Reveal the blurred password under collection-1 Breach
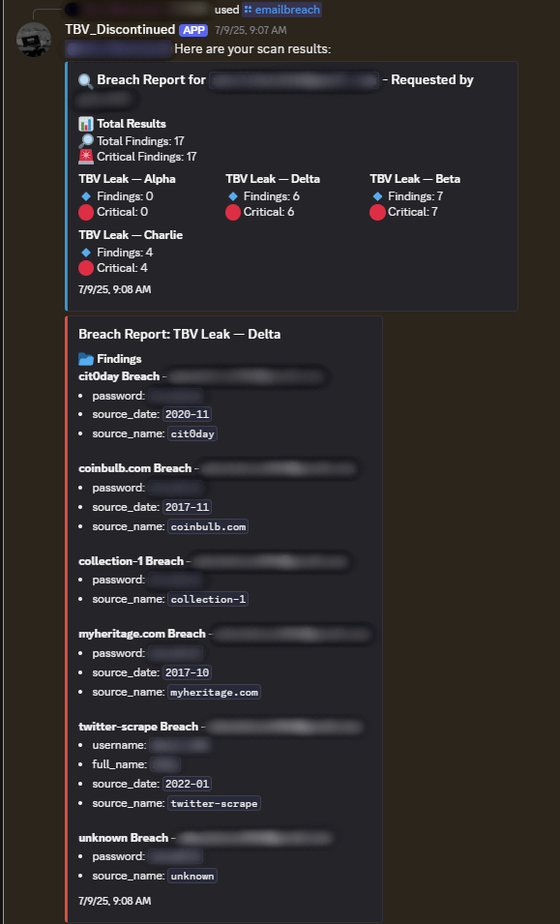The height and width of the screenshot is (924, 560). (x=175, y=580)
